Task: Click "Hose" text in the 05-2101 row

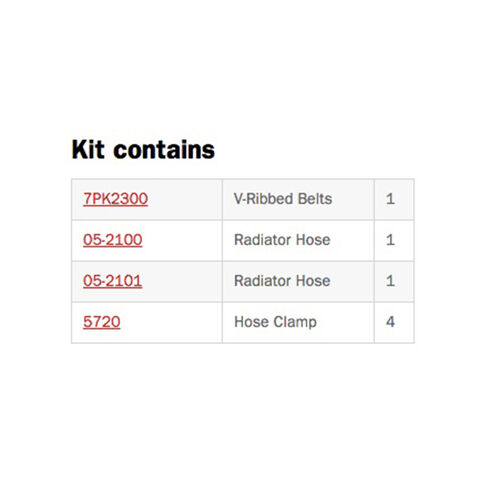Action: (x=313, y=281)
